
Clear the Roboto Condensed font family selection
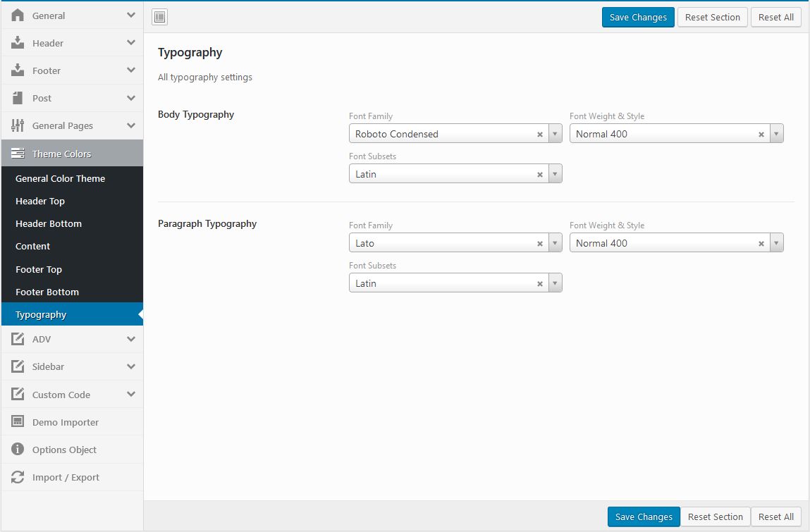[540, 135]
